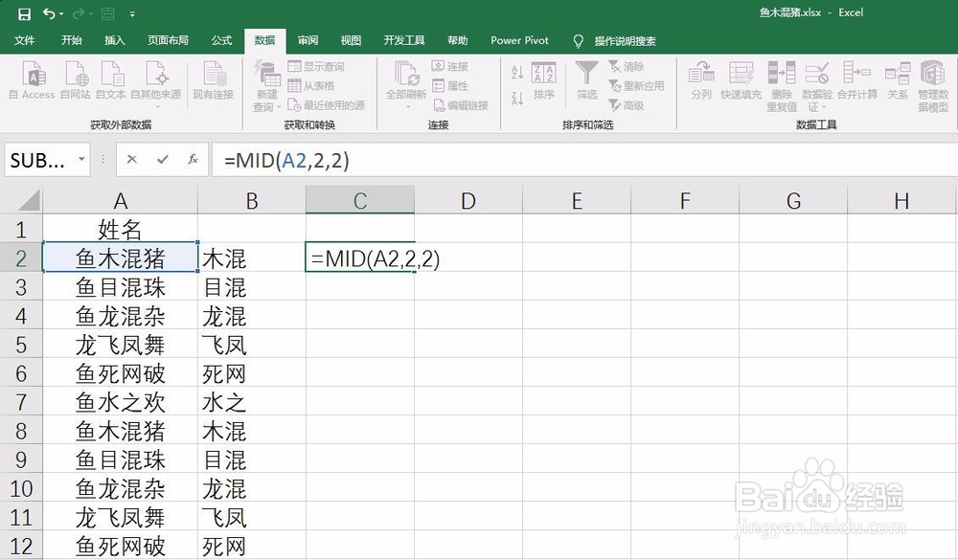Click the 排序 sort dialog icon
The height and width of the screenshot is (560, 958).
(544, 80)
